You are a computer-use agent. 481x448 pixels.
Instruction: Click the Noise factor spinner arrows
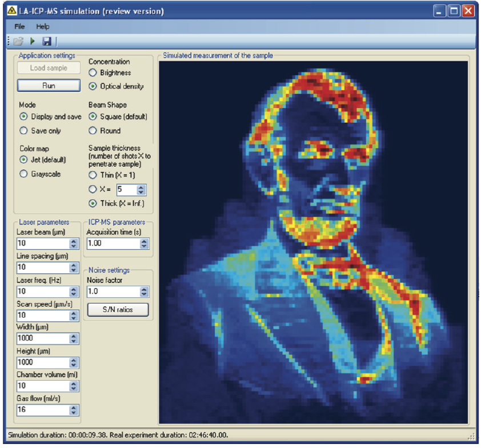click(144, 291)
